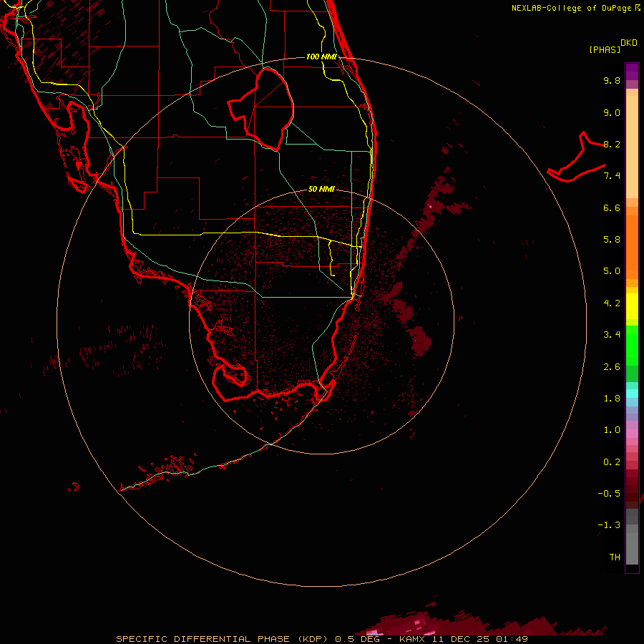Click the cyan segment of the color scale

pyautogui.click(x=632, y=394)
